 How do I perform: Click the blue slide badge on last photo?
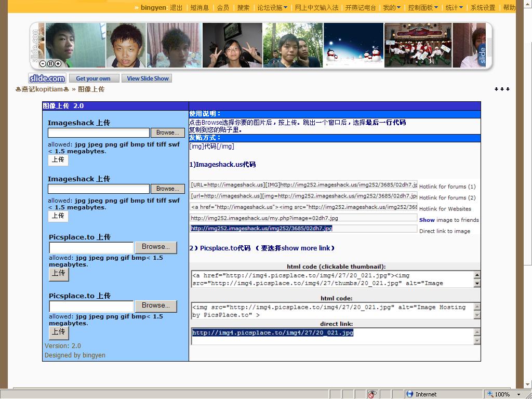(482, 55)
